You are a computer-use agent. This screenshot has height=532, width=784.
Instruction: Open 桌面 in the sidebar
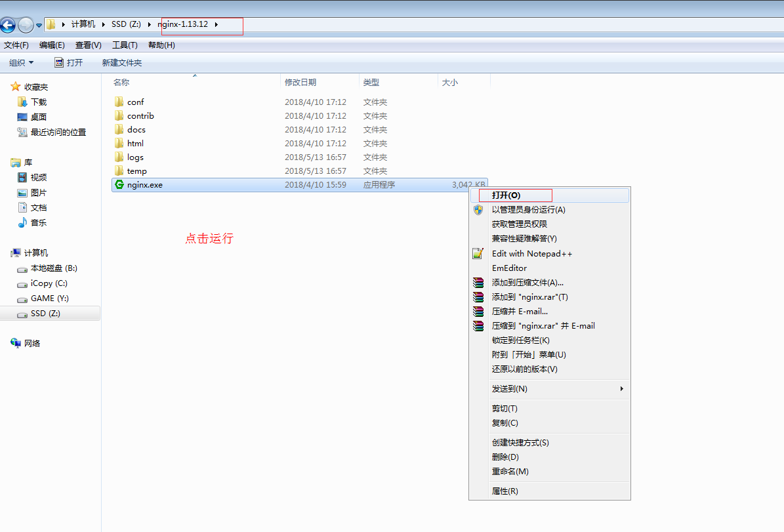coord(39,117)
